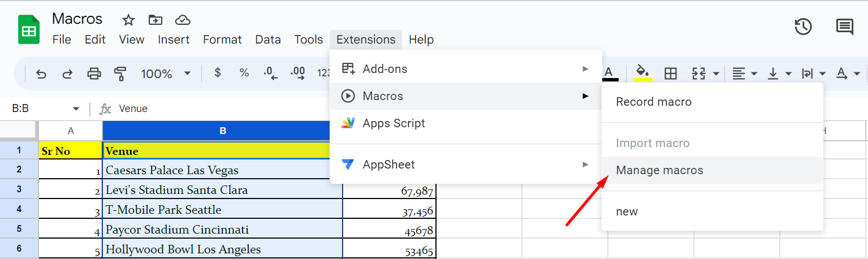The image size is (868, 259).
Task: Select row 3 header
Action: [x=19, y=189]
